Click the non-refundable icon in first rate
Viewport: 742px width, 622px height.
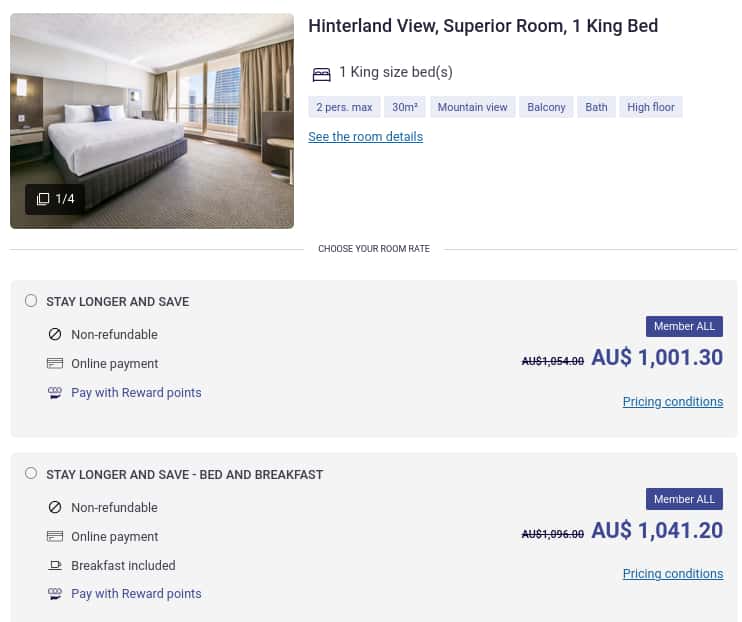point(55,335)
